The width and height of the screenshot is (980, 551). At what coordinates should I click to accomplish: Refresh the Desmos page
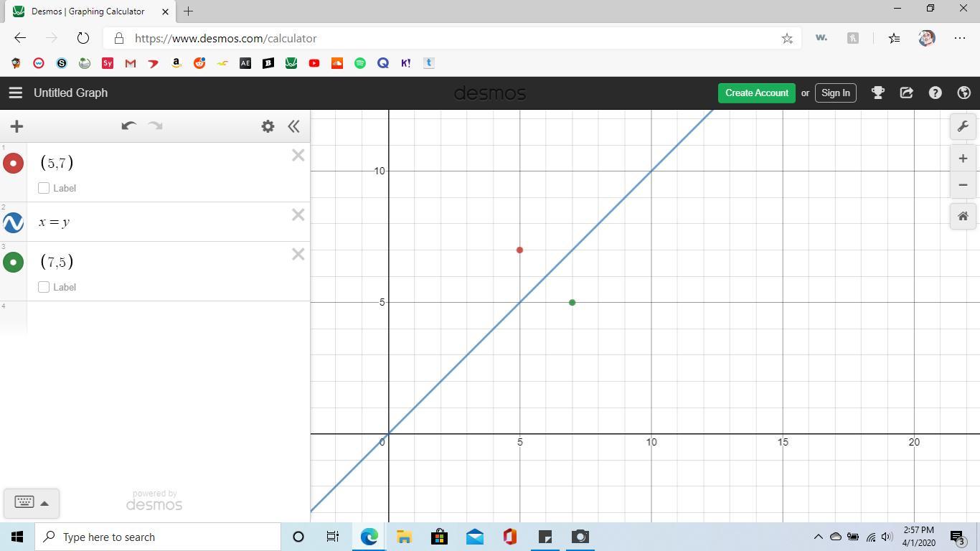(83, 38)
